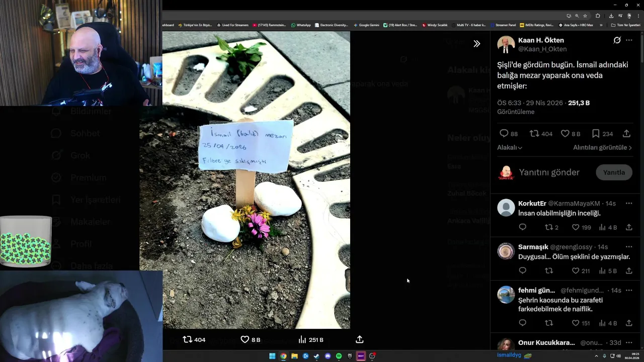Click zoom magnifier icon in address bar

pos(577,16)
